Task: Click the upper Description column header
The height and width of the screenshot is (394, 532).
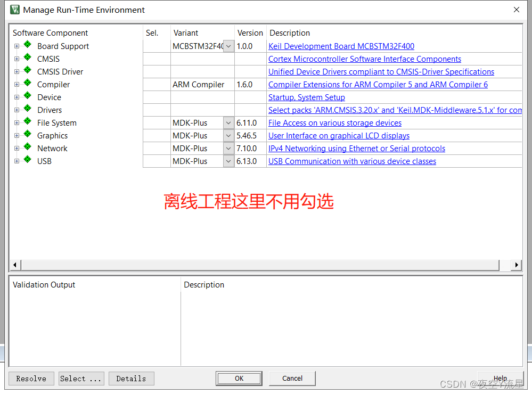Action: [x=290, y=33]
